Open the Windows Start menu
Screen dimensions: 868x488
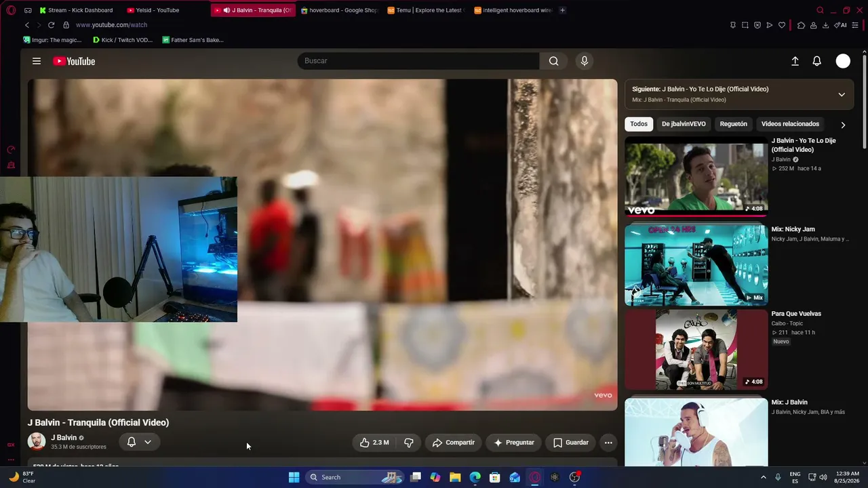coord(294,477)
